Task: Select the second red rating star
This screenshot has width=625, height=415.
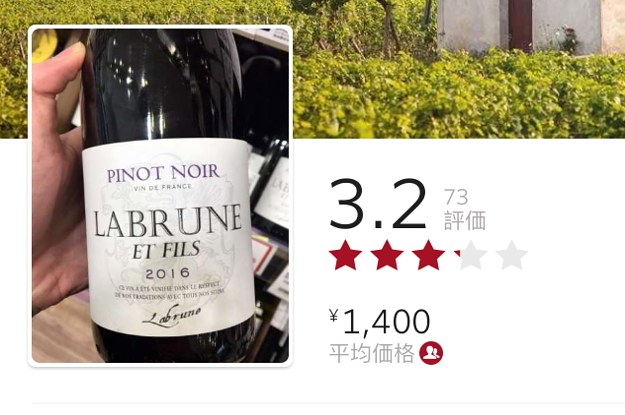Action: [x=387, y=255]
